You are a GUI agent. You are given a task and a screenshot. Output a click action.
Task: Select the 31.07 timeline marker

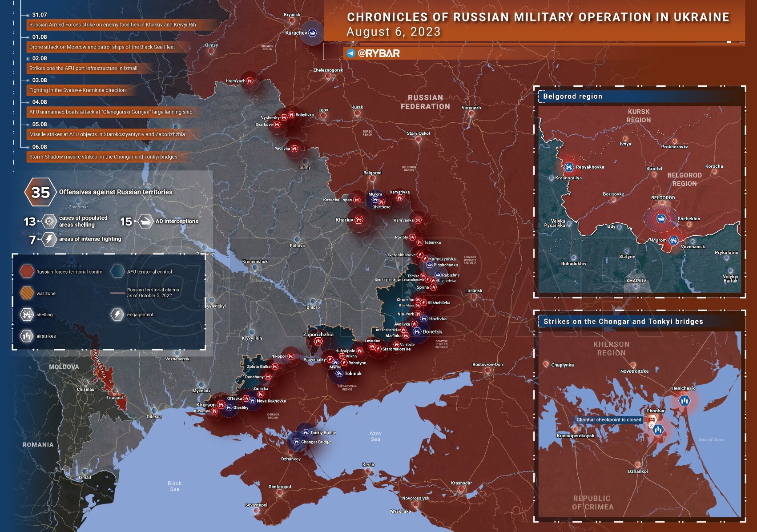tap(28, 15)
